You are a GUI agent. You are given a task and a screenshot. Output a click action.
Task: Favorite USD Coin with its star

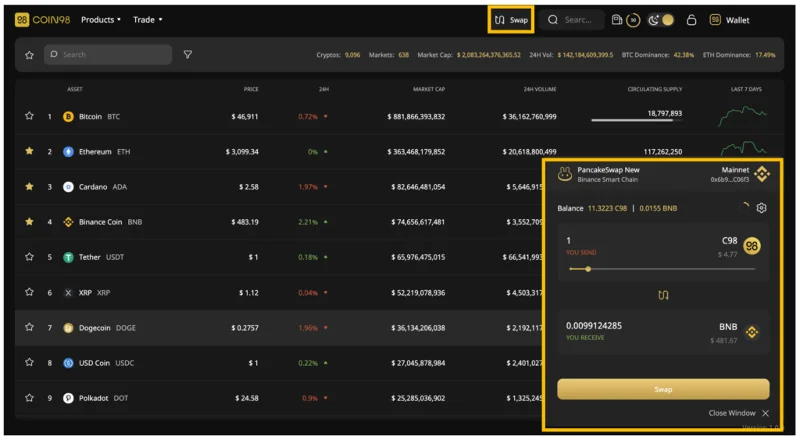pyautogui.click(x=30, y=362)
